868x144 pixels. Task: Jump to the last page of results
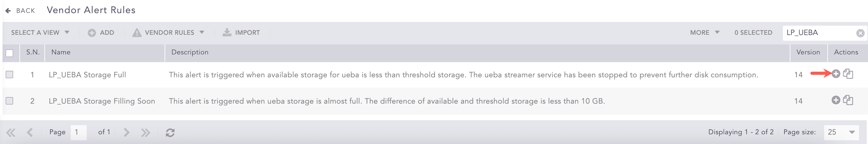(146, 132)
